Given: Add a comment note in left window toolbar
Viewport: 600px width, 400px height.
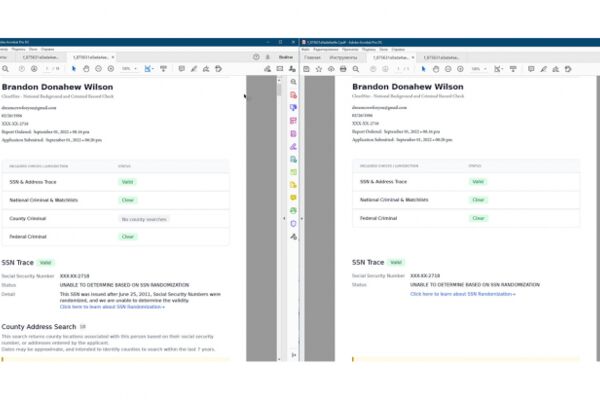Looking at the screenshot, I should click(181, 69).
